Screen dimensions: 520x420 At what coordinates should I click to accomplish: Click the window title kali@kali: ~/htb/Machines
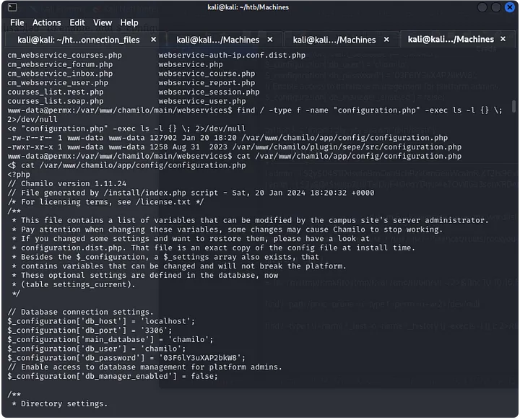pyautogui.click(x=259, y=7)
